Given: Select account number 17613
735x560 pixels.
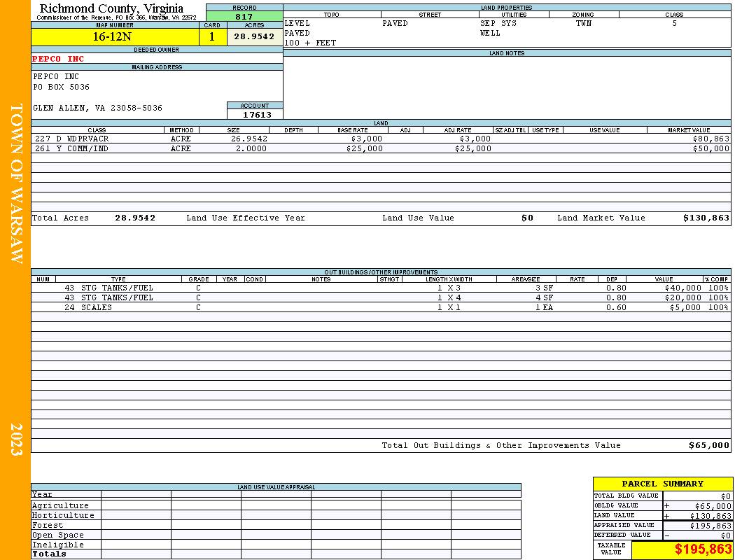Looking at the screenshot, I should point(257,114).
